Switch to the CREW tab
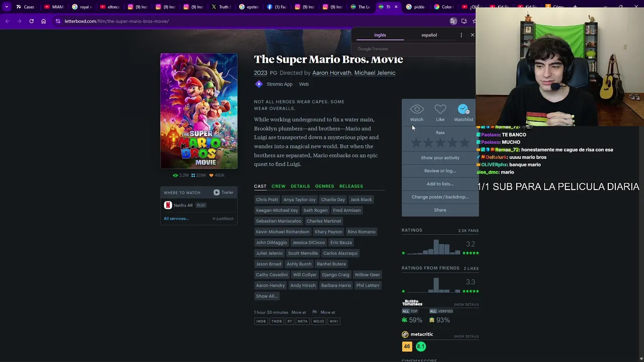The width and height of the screenshot is (644, 362). [x=278, y=187]
